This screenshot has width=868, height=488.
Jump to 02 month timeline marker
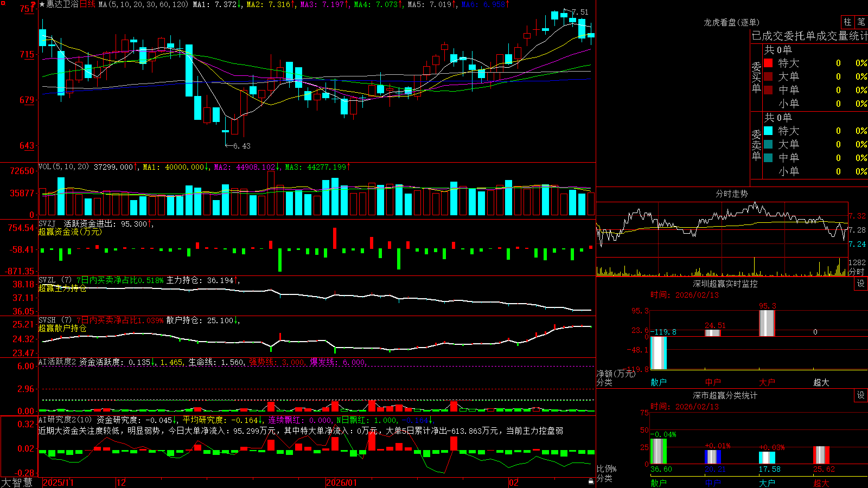(x=513, y=483)
